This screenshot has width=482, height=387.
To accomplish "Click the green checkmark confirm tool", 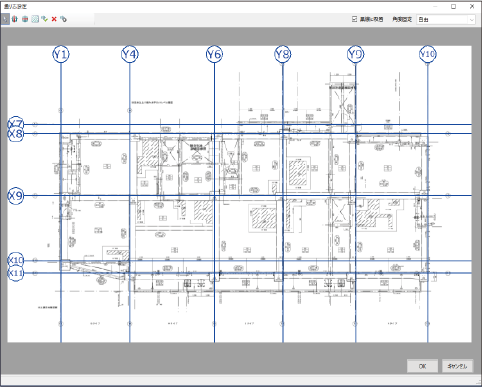I will tap(44, 19).
